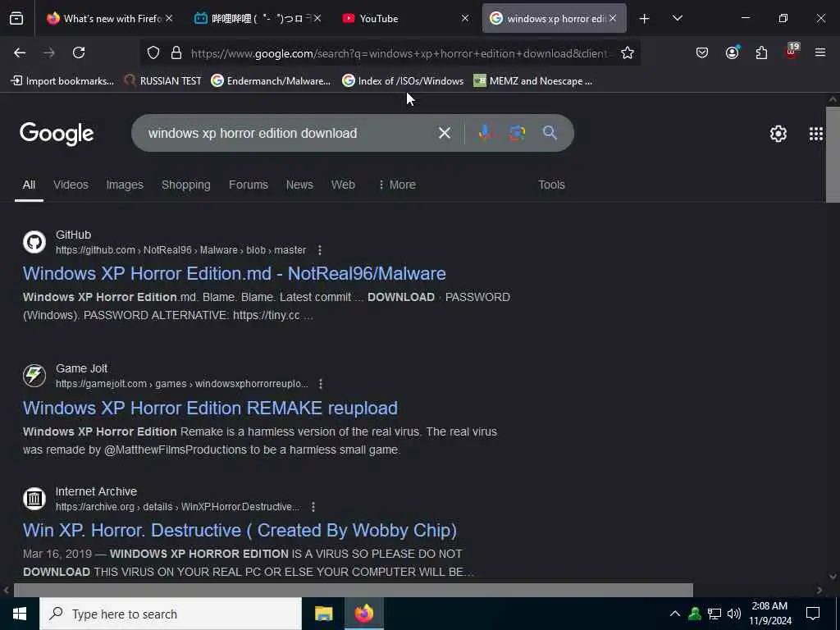Open the Pocket save icon

702,52
